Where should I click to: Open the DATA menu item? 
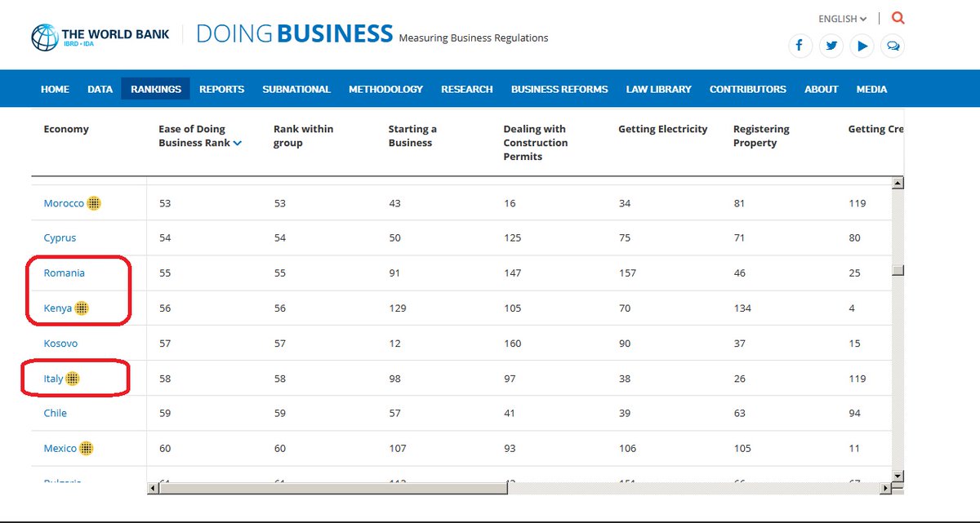100,89
